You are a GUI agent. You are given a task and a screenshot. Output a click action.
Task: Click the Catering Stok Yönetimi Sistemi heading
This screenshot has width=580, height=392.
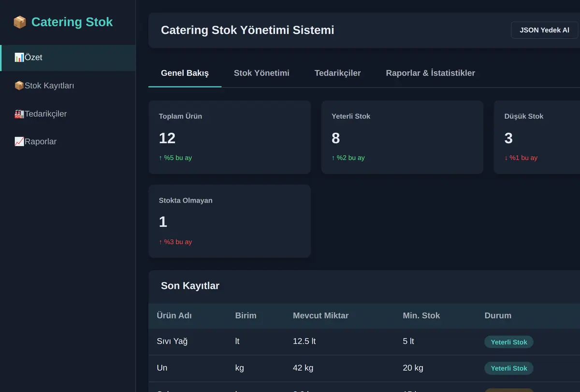point(247,30)
